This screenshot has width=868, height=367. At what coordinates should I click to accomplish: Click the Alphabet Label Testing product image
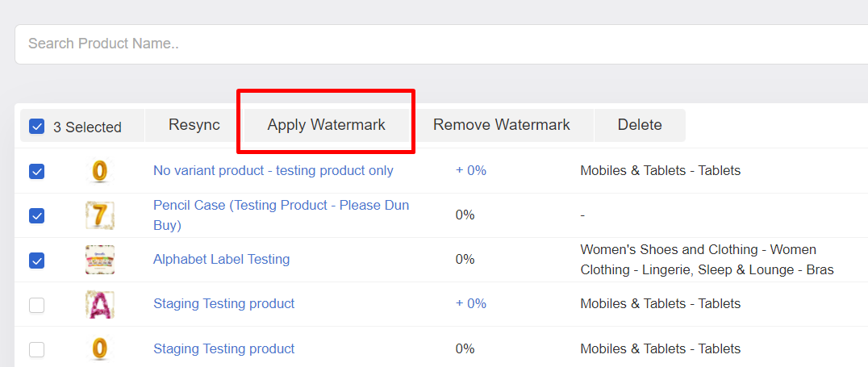tap(100, 260)
